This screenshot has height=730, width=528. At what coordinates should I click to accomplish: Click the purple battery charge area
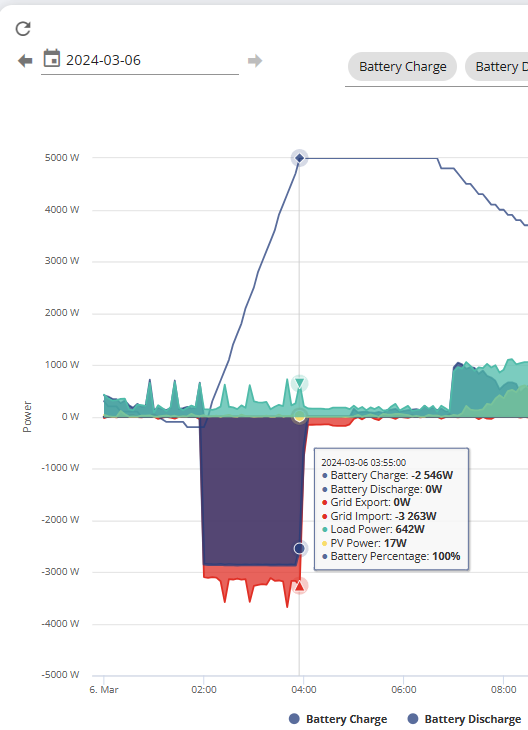[x=251, y=489]
